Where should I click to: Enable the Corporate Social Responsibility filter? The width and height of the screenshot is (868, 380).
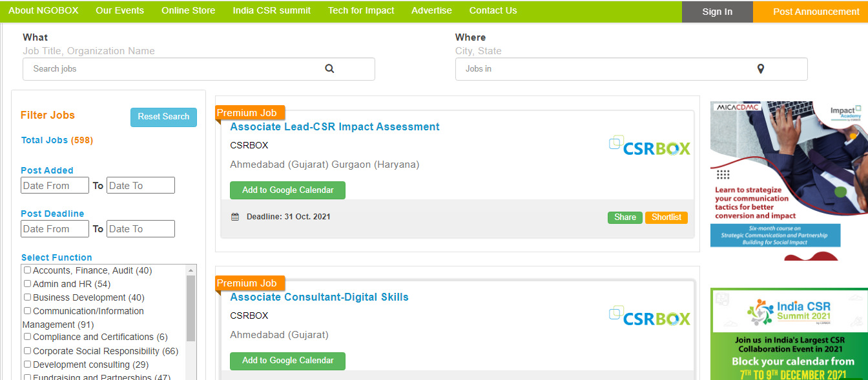(x=27, y=351)
